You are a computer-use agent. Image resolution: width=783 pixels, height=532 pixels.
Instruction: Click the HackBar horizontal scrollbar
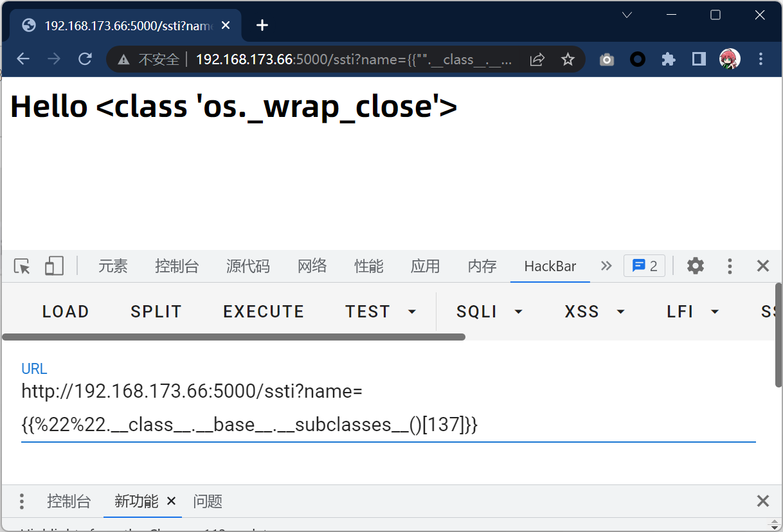[x=233, y=337]
